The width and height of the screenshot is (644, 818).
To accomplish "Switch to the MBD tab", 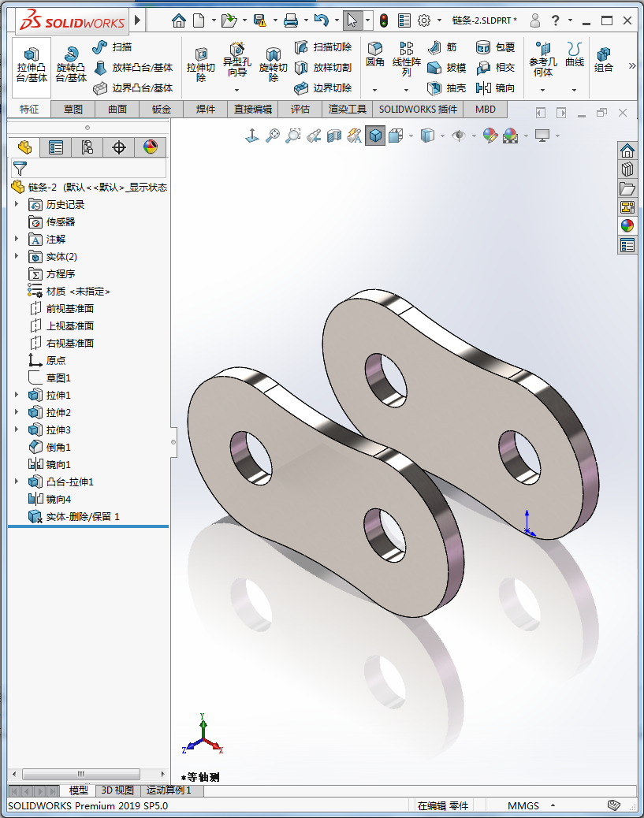I will (486, 109).
